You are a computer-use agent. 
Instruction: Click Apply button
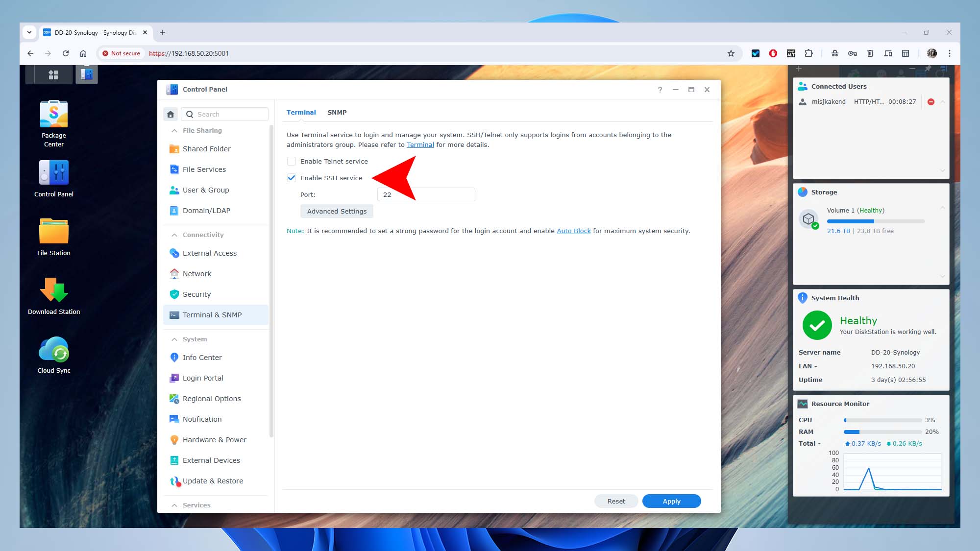tap(671, 501)
